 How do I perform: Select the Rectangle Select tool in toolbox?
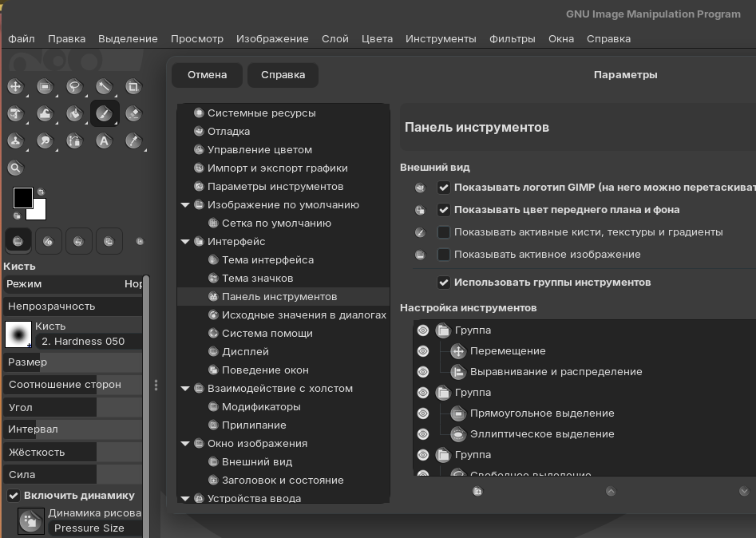(45, 87)
